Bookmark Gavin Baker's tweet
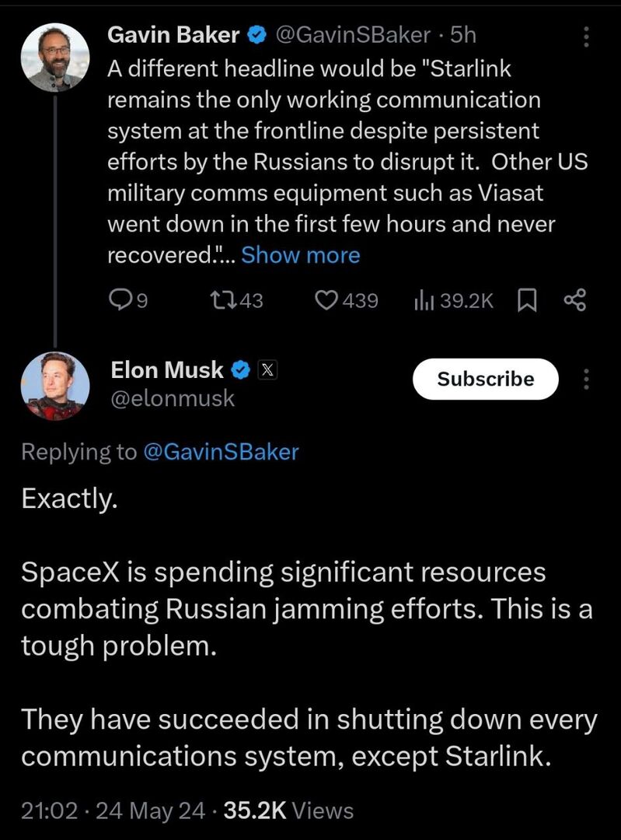Viewport: 621px width, 840px height. pos(527,300)
